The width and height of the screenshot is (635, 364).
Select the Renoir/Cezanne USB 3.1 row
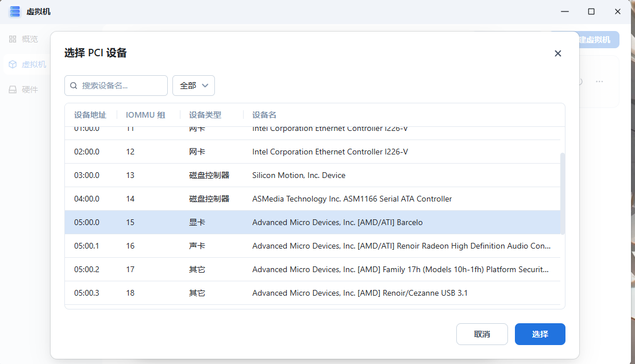tap(313, 293)
